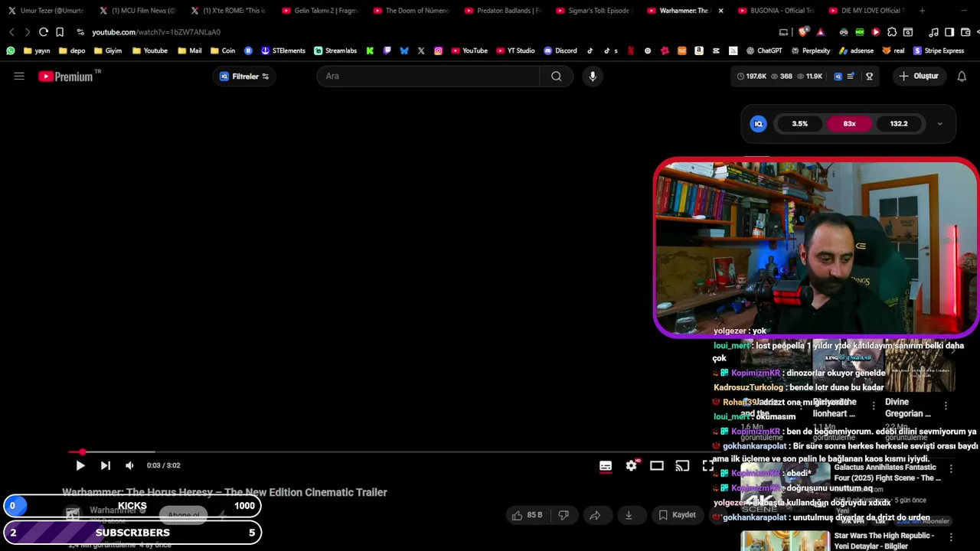Switch to the MCU Film News tab
This screenshot has width=980, height=551.
[x=136, y=11]
